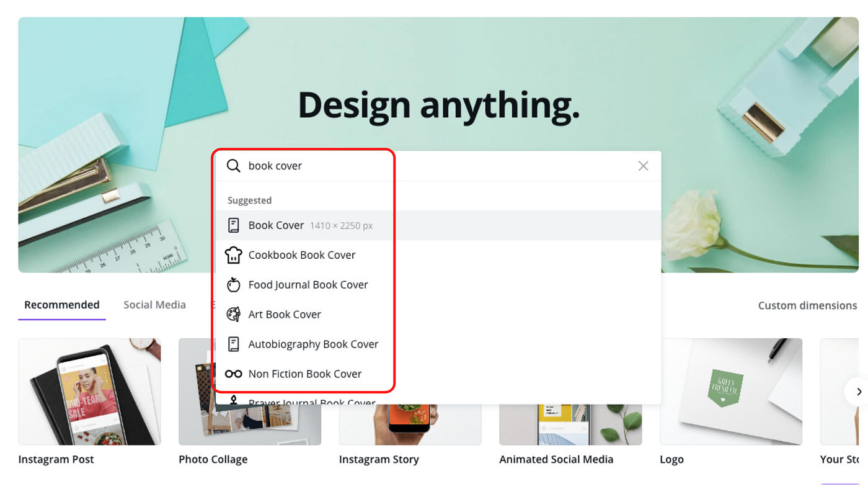Screen dimensions: 868x489
Task: Choose Cookbook Book Cover suggestion
Action: 438,255
